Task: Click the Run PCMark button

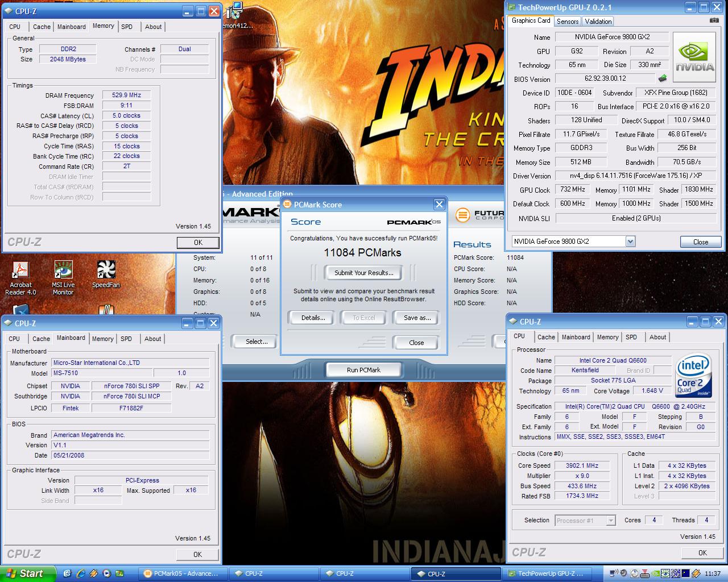Action: tap(363, 370)
